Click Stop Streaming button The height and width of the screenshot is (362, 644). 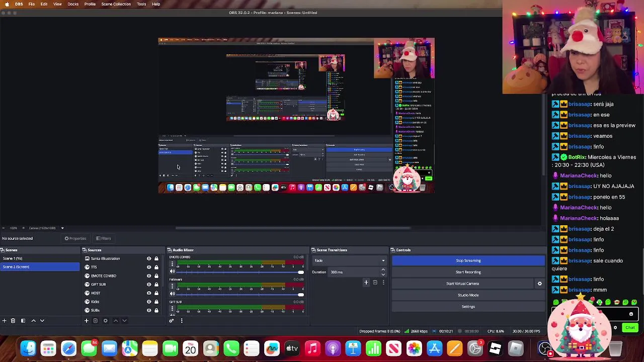pyautogui.click(x=468, y=260)
